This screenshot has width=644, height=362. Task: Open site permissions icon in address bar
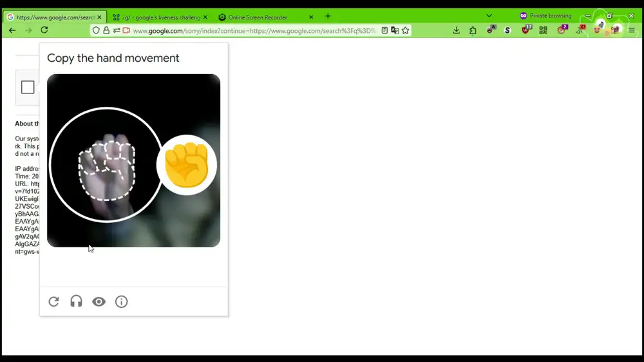(x=117, y=30)
